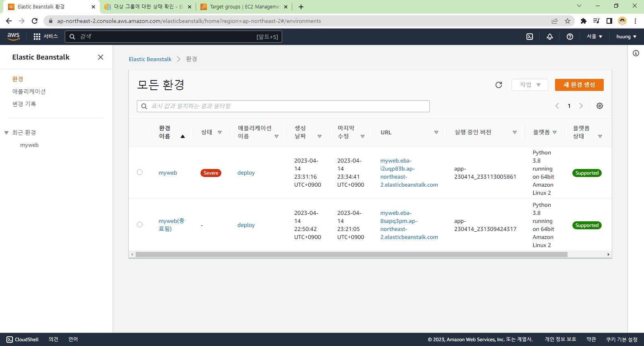Select the myweb environment radio button
This screenshot has width=644, height=346.
click(140, 172)
